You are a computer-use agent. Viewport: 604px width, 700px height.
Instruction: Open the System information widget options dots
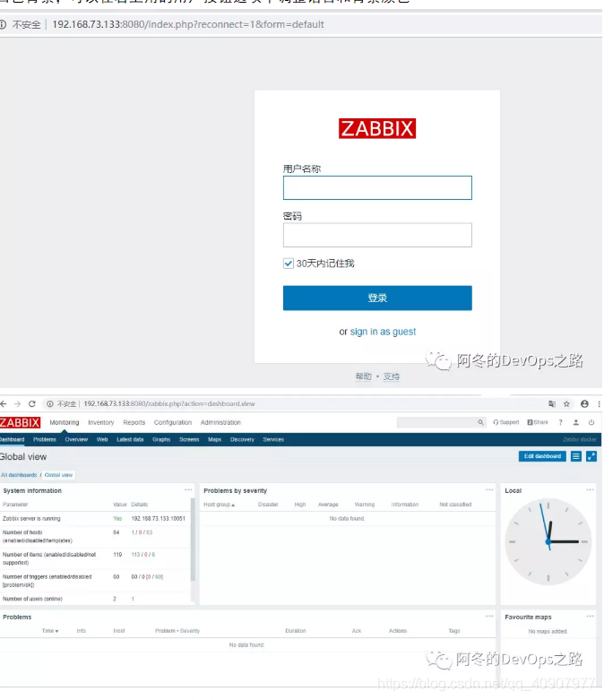(188, 490)
